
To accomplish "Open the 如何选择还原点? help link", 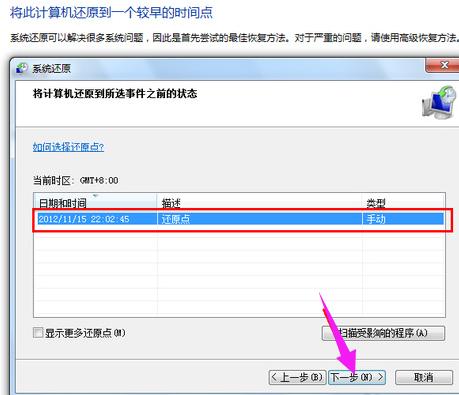I will 68,147.
